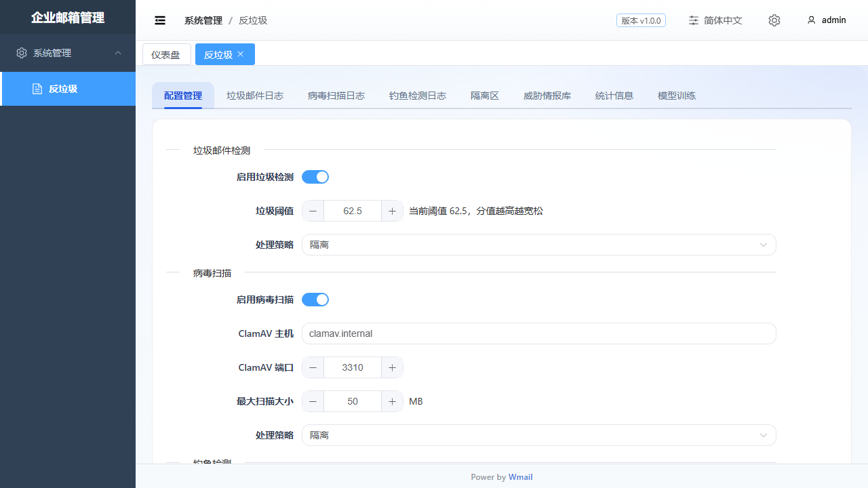
Task: Click the 垃圾阈值 number field
Action: (x=353, y=211)
